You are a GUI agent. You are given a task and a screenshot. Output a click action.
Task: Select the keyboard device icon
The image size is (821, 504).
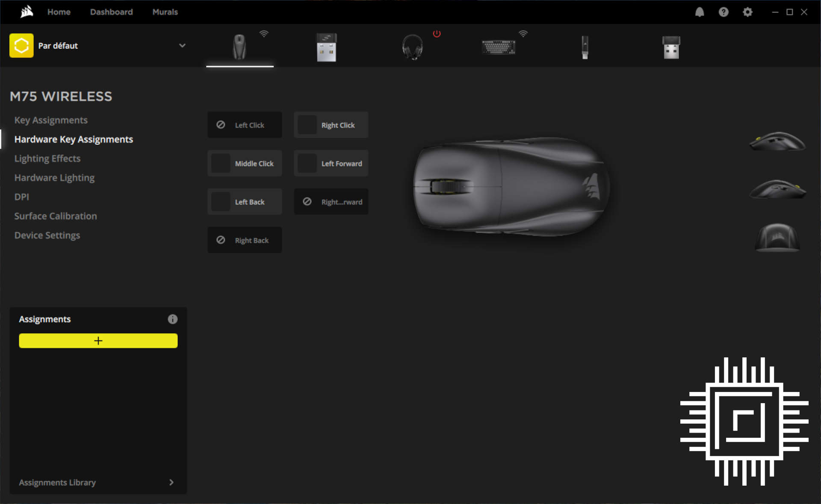tap(497, 46)
